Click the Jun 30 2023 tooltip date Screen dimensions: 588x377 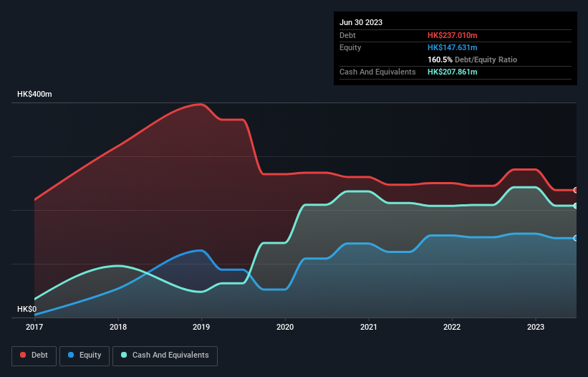(361, 22)
